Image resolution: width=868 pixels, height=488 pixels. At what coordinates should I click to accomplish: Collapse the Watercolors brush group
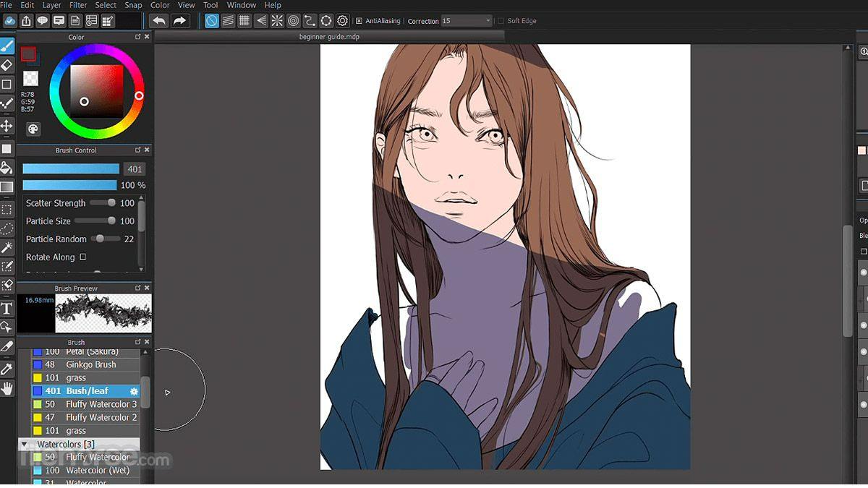pos(24,444)
